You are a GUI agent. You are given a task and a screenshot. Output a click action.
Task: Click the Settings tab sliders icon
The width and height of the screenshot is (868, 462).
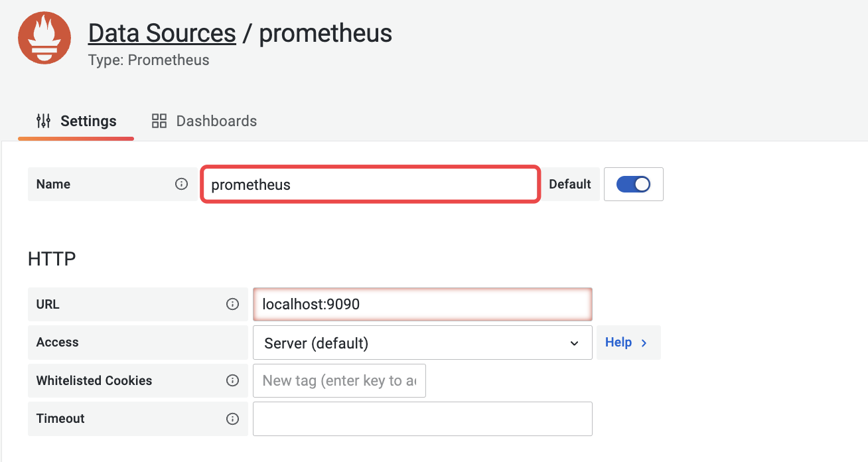43,121
